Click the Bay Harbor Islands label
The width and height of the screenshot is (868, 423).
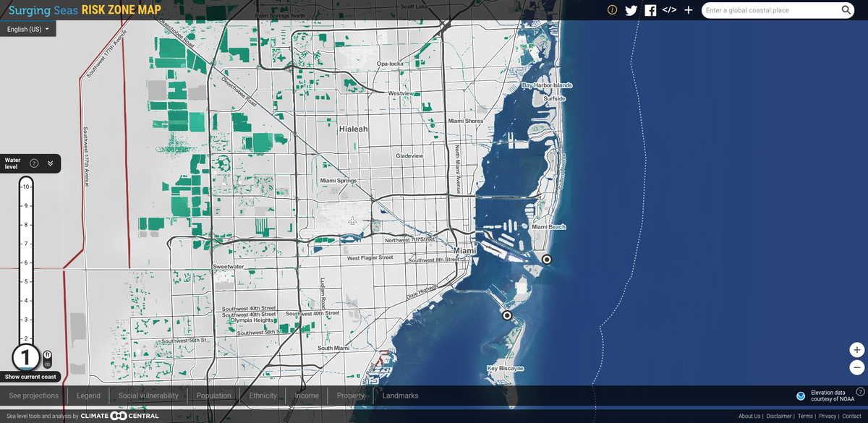click(x=547, y=85)
